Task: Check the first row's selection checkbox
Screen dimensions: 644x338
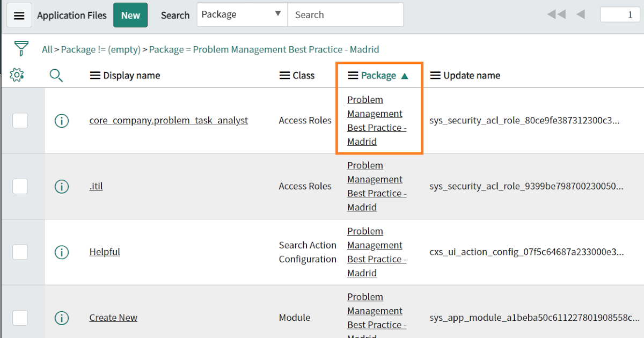Action: (20, 120)
